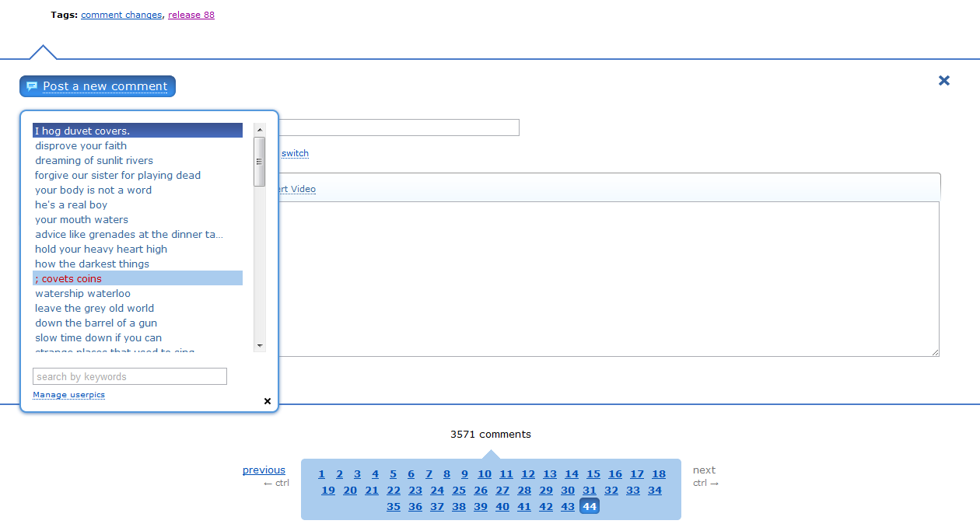The image size is (980, 524).
Task: Close the comment form via the blue X
Action: (943, 80)
